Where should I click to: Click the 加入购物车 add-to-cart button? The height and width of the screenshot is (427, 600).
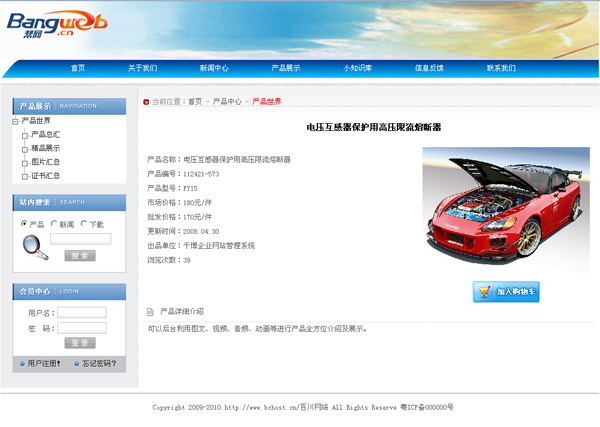click(506, 292)
